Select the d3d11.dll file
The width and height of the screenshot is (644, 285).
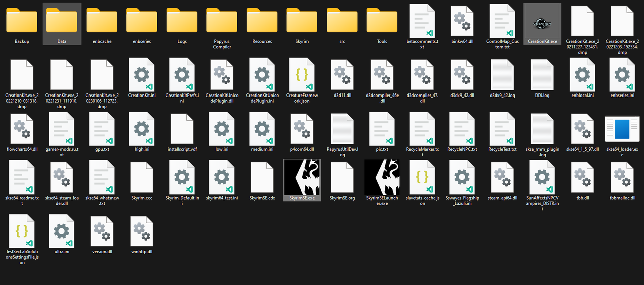(342, 74)
